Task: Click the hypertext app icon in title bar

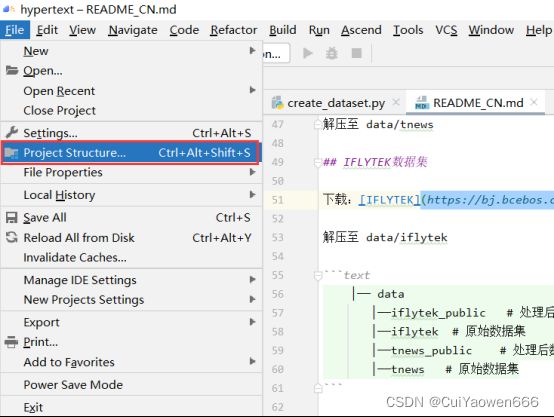Action: 9,9
